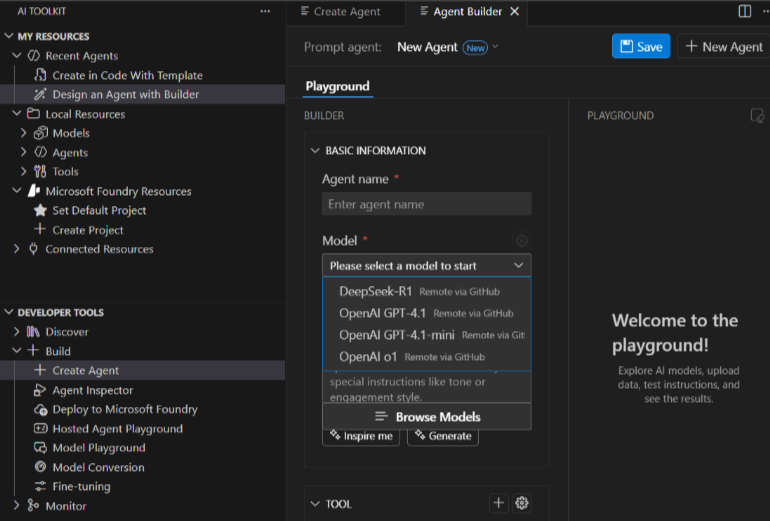Click the Browse Models button
This screenshot has width=770, height=521.
click(x=427, y=417)
